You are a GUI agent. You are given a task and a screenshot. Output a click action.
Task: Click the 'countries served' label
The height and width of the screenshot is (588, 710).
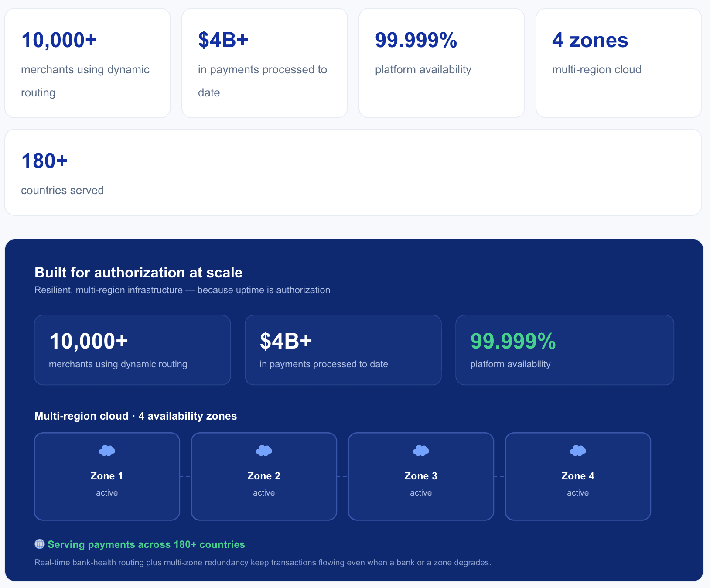[x=62, y=190]
